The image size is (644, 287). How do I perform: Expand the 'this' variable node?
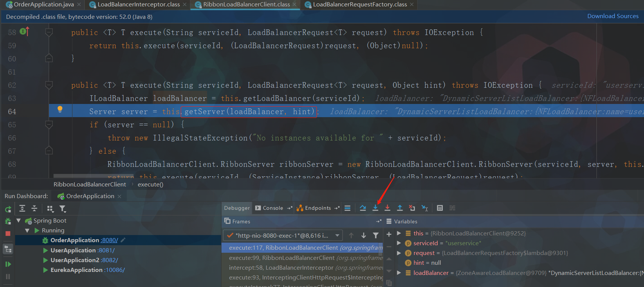[x=399, y=234]
